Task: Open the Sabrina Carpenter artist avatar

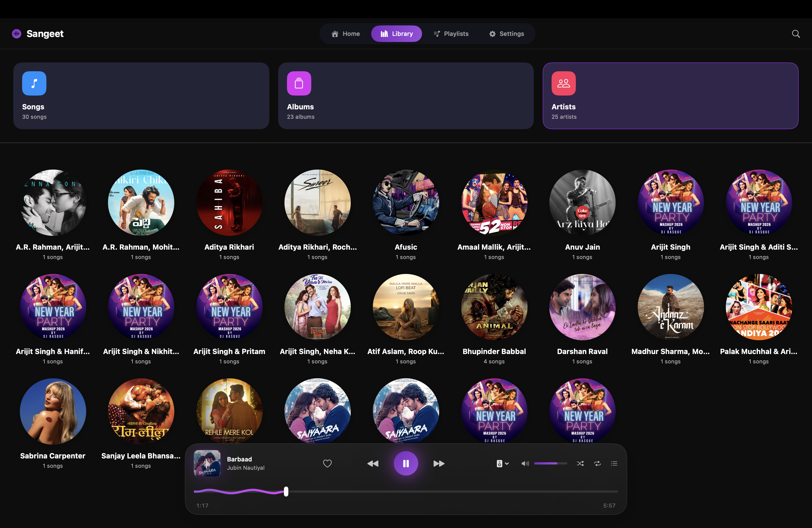Action: (53, 411)
